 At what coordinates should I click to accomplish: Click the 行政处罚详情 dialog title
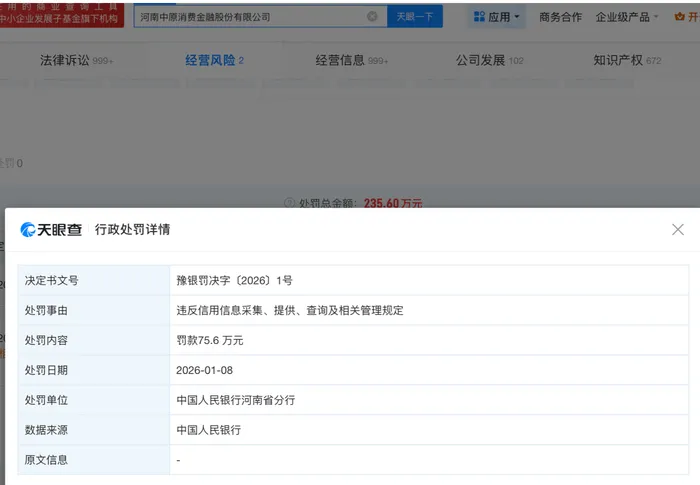133,230
